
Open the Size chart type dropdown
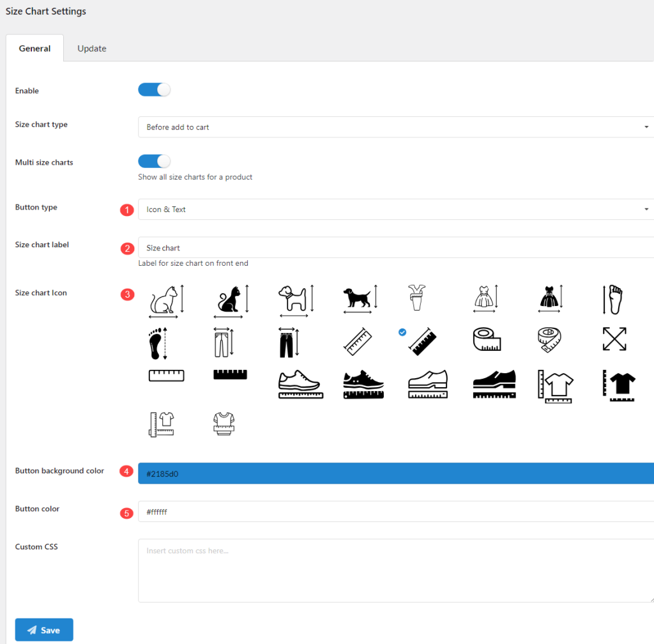(396, 126)
